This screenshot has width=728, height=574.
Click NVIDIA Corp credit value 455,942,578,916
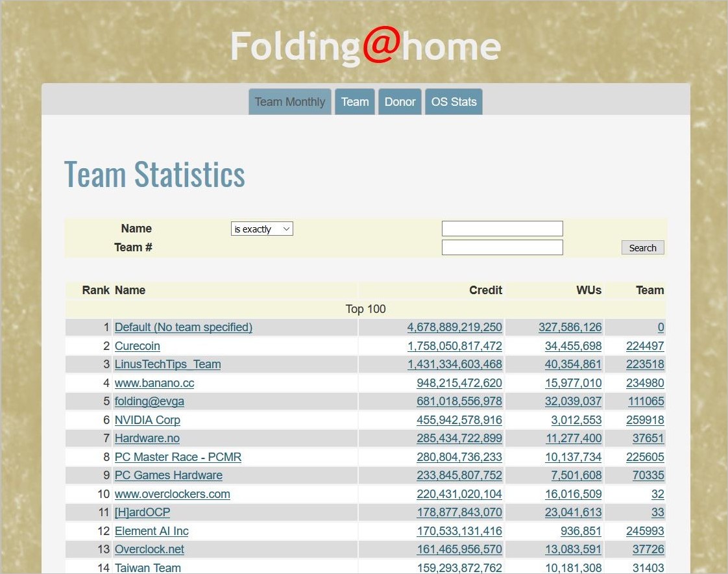(459, 420)
